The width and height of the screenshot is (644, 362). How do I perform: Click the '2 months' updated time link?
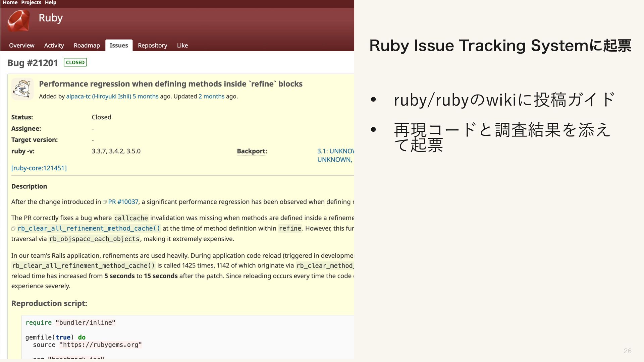[211, 96]
